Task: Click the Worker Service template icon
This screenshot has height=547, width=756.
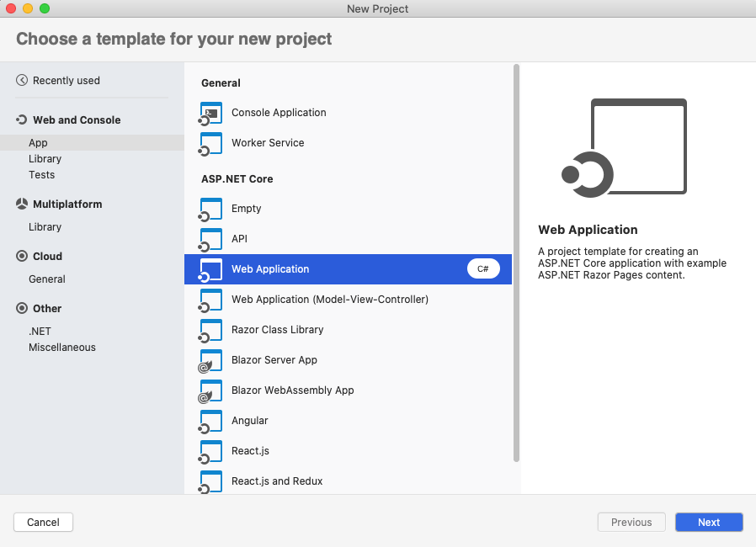Action: [210, 143]
